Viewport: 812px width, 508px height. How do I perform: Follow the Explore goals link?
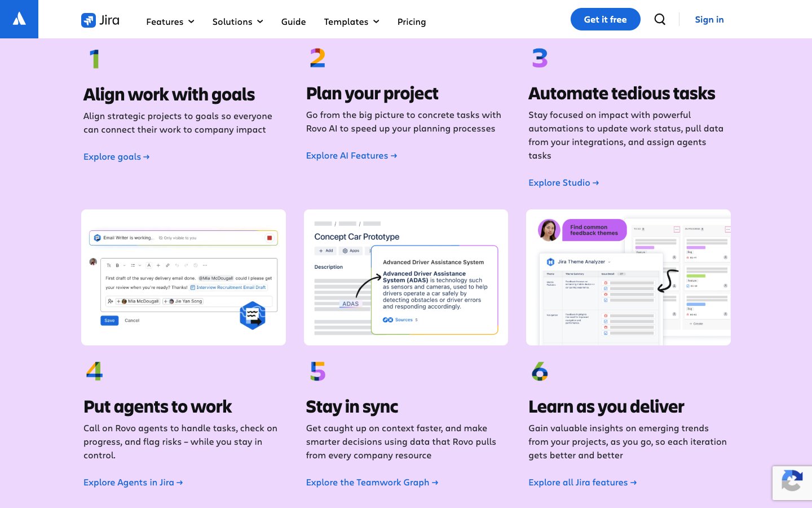[116, 157]
